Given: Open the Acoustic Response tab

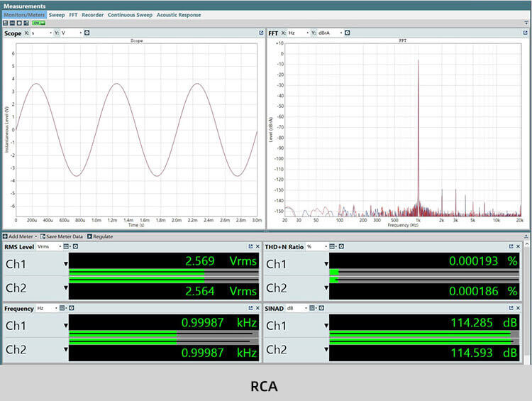Looking at the screenshot, I should (179, 15).
